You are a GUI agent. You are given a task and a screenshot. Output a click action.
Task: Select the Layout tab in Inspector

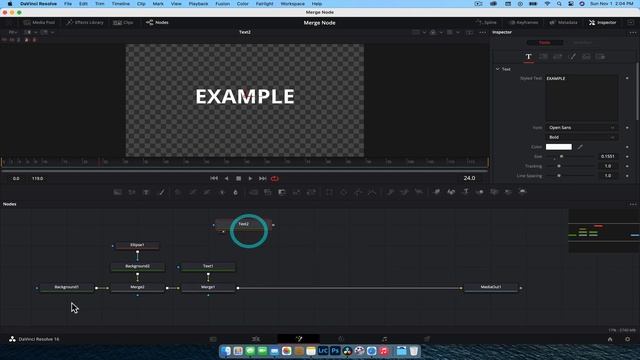pyautogui.click(x=543, y=57)
